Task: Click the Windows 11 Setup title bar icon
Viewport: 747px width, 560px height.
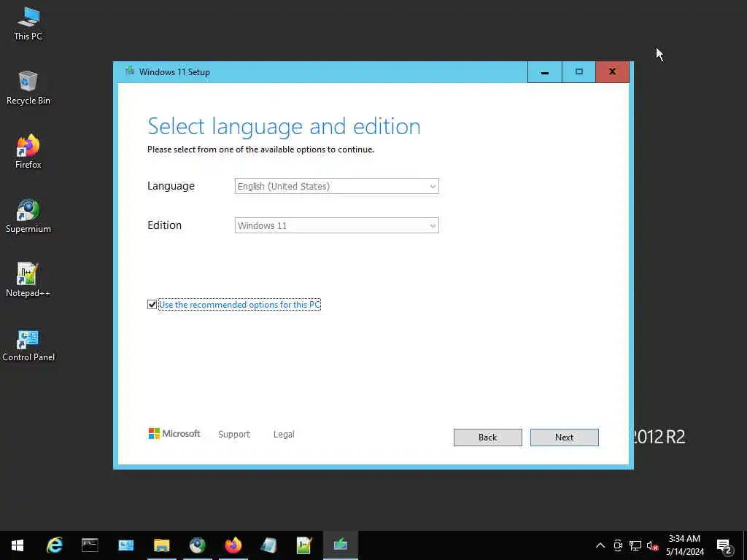Action: pyautogui.click(x=130, y=71)
